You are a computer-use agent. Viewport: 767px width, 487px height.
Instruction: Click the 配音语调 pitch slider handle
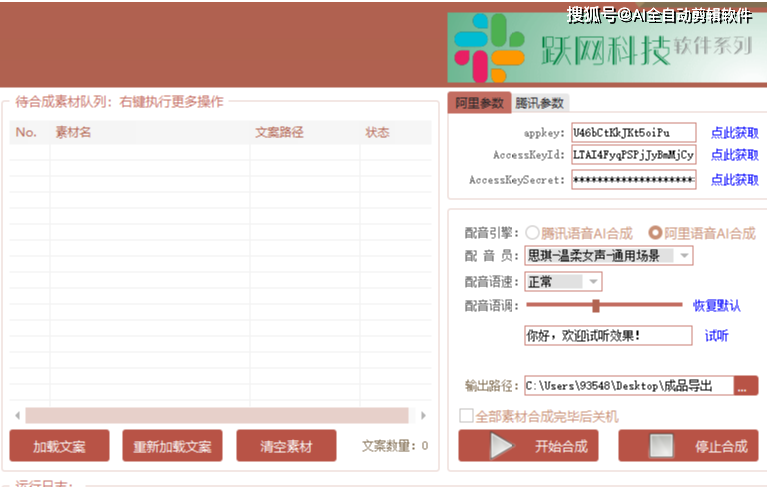point(595,305)
